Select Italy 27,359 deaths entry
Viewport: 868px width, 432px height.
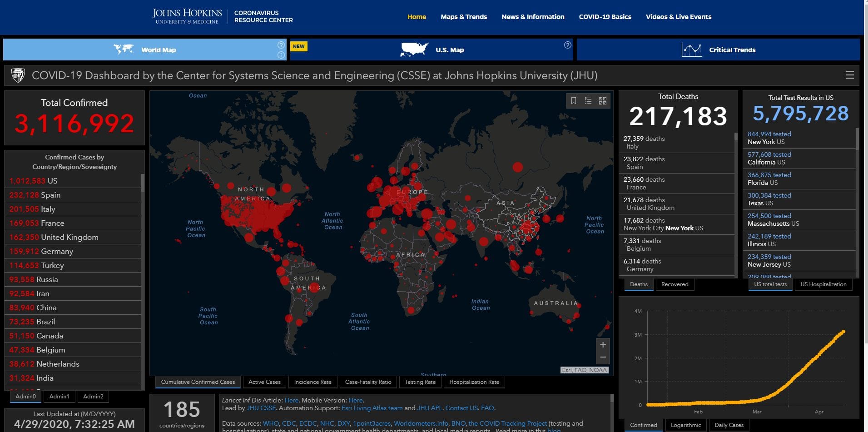pyautogui.click(x=677, y=143)
